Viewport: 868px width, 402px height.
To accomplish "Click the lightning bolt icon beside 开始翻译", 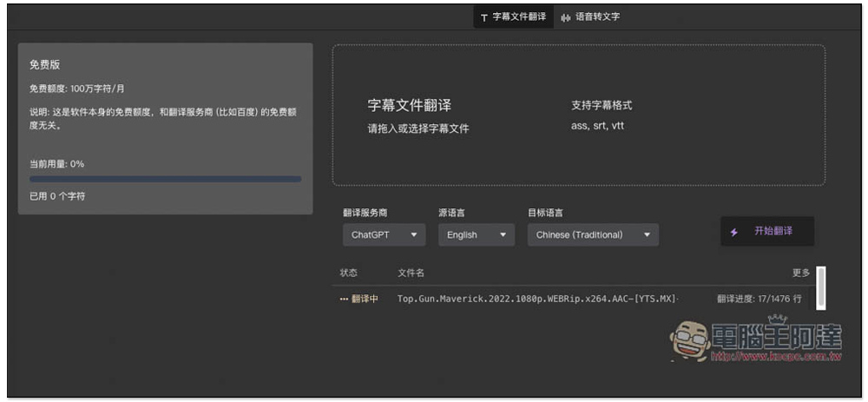I will [734, 232].
